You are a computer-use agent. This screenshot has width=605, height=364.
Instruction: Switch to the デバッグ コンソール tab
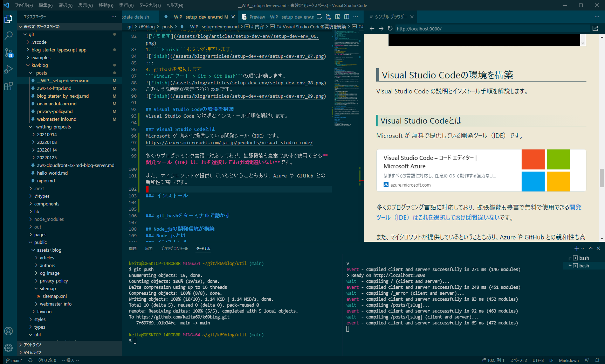174,248
